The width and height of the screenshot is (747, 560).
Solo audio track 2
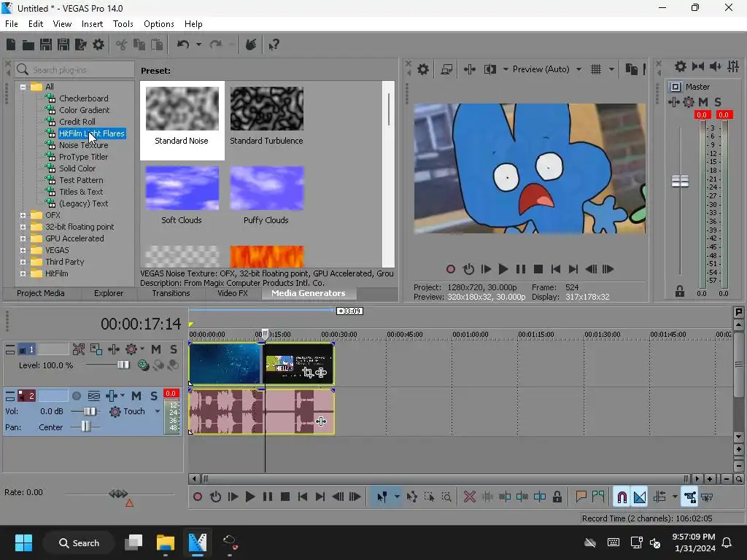154,396
